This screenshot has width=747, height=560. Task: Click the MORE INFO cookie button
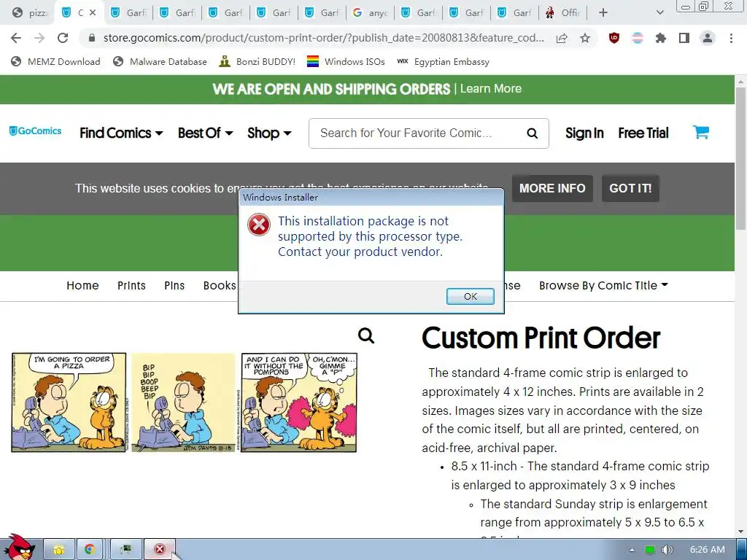(552, 188)
